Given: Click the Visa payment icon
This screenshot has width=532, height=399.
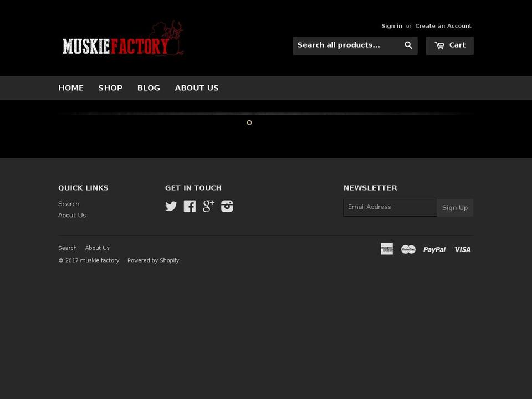Looking at the screenshot, I should (x=462, y=249).
